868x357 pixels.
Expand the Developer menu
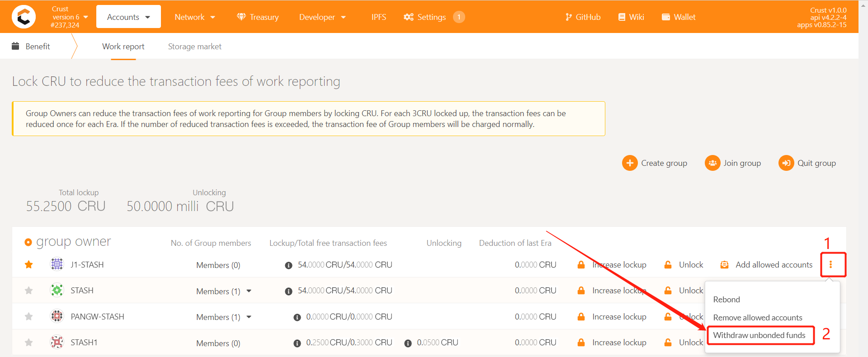click(x=322, y=17)
